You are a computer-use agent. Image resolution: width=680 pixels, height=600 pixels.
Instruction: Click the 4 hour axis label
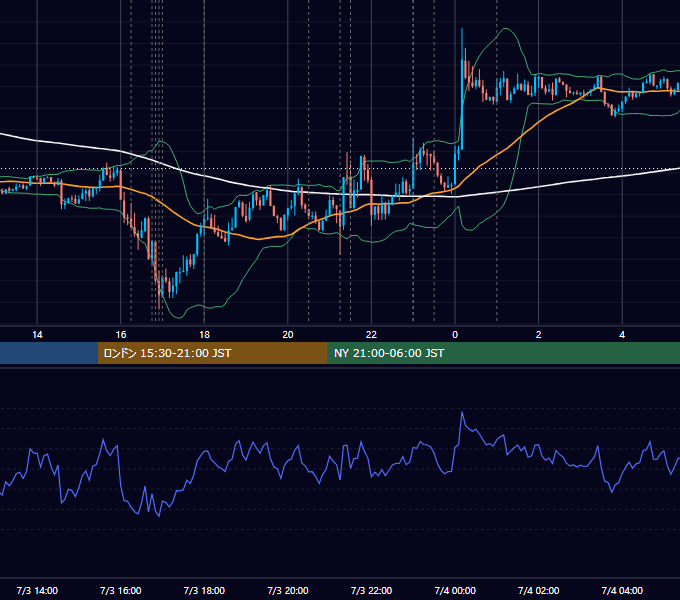pos(622,335)
